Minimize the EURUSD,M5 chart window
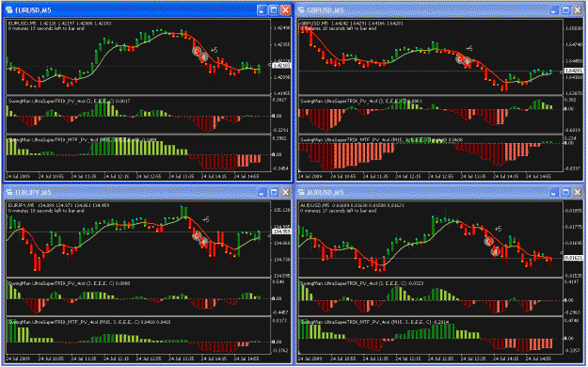 pyautogui.click(x=262, y=9)
